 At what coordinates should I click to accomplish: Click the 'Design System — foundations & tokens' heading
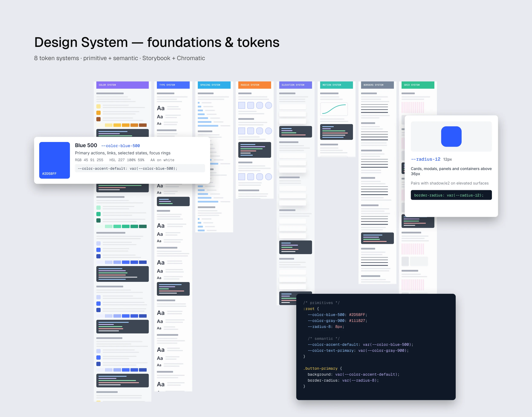tap(157, 42)
